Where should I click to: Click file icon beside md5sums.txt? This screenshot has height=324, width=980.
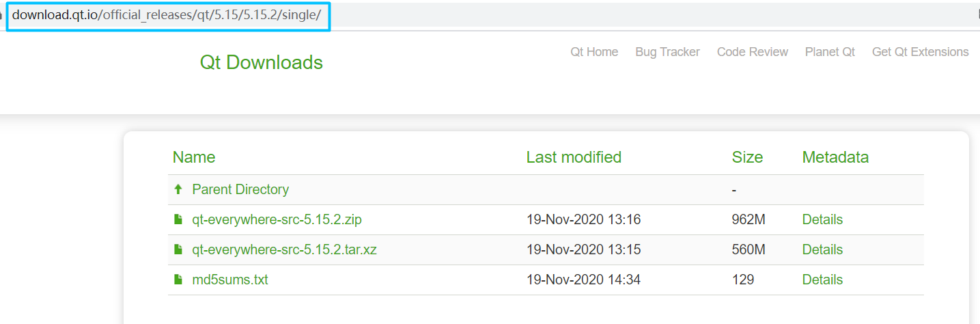pyautogui.click(x=178, y=280)
